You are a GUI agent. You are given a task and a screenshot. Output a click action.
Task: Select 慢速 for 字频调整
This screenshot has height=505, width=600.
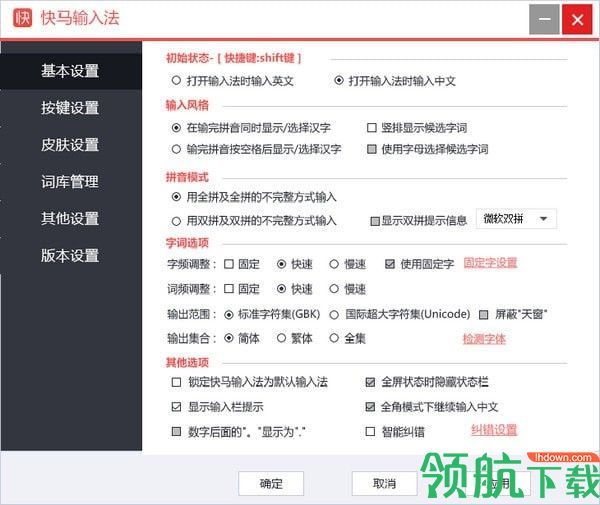click(334, 264)
